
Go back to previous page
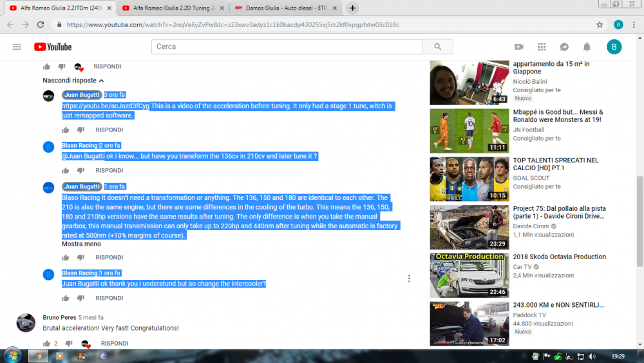pyautogui.click(x=11, y=25)
